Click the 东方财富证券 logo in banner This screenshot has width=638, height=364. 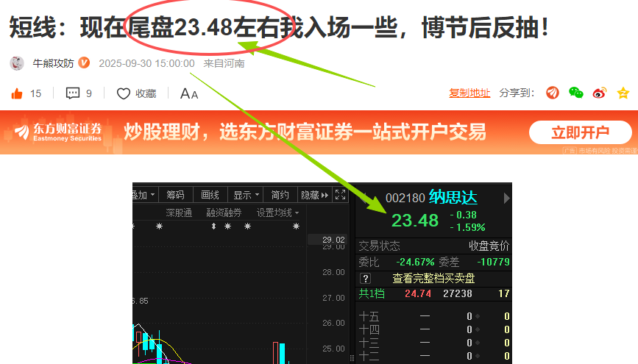(58, 132)
